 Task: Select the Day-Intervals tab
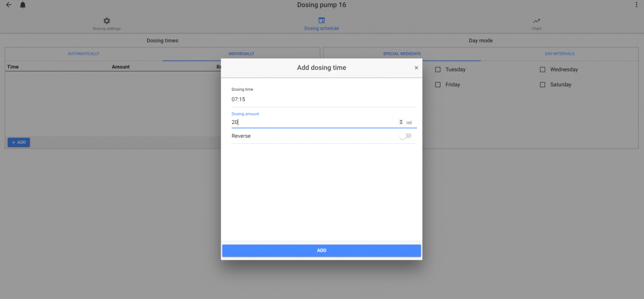click(560, 54)
